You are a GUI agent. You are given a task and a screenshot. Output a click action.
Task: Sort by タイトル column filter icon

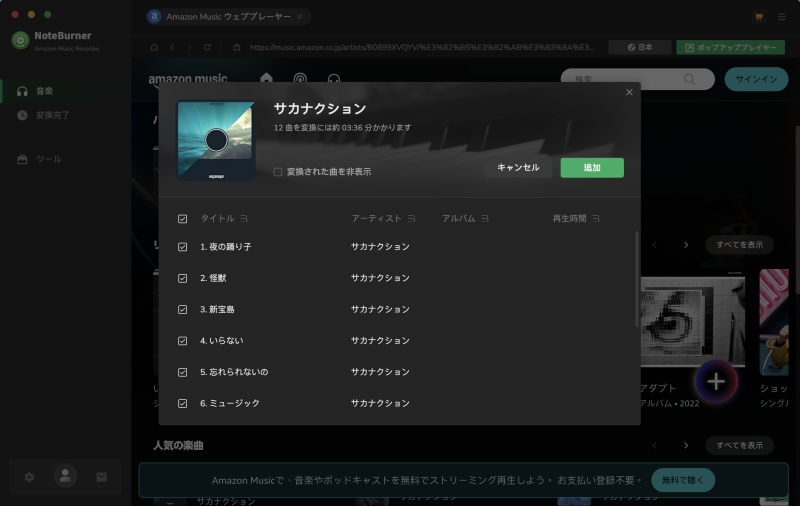pyautogui.click(x=244, y=218)
